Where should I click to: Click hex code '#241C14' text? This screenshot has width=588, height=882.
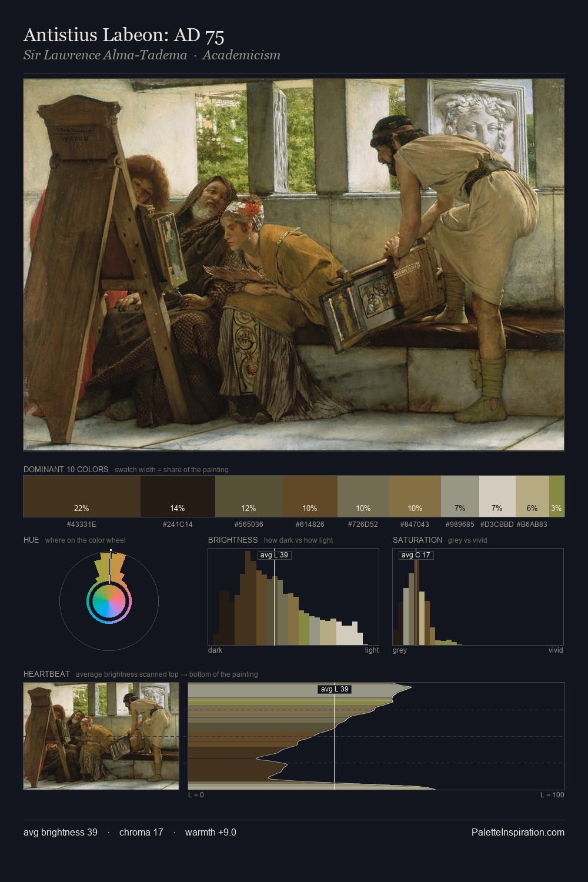[x=178, y=524]
